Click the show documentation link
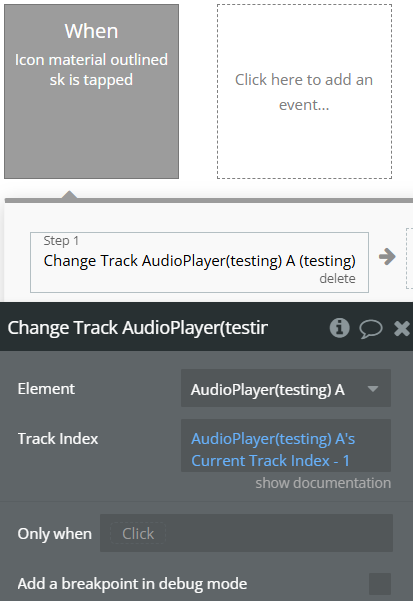This screenshot has height=601, width=413. [x=323, y=483]
